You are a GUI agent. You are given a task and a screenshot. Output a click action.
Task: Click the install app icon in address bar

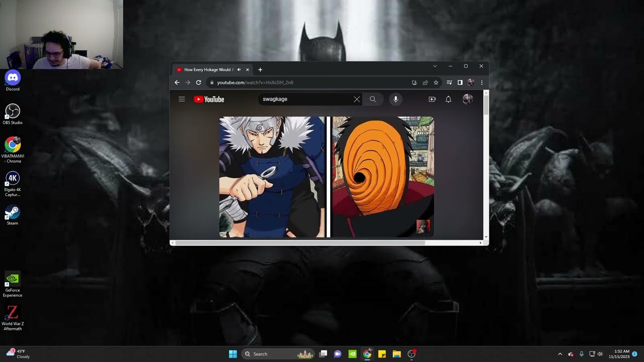pyautogui.click(x=414, y=82)
